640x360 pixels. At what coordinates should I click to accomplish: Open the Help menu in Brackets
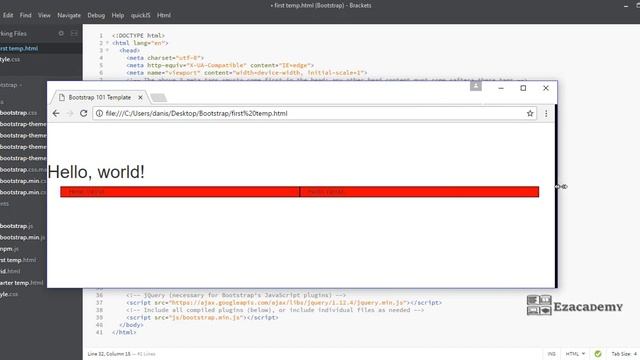(118, 15)
